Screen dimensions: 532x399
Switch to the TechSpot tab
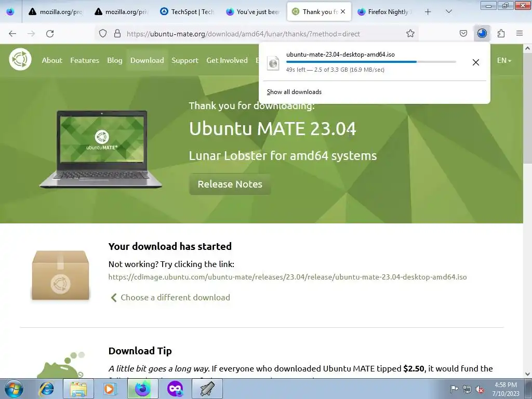[187, 12]
